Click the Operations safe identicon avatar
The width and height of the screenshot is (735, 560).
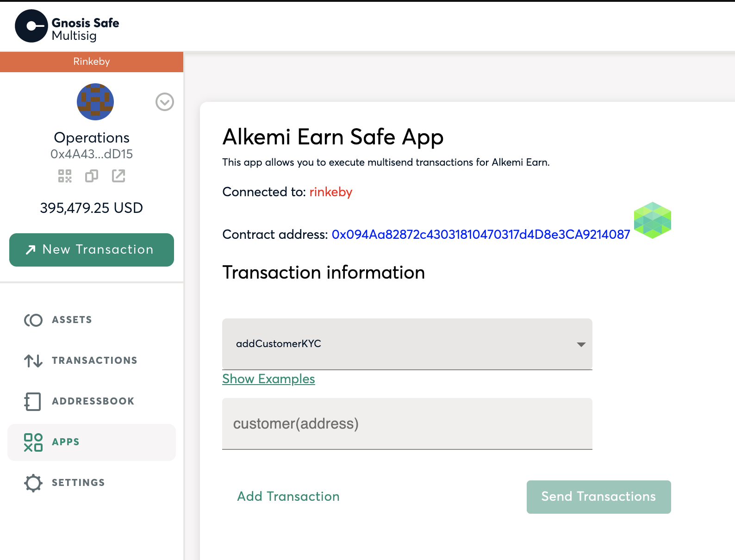(x=95, y=102)
